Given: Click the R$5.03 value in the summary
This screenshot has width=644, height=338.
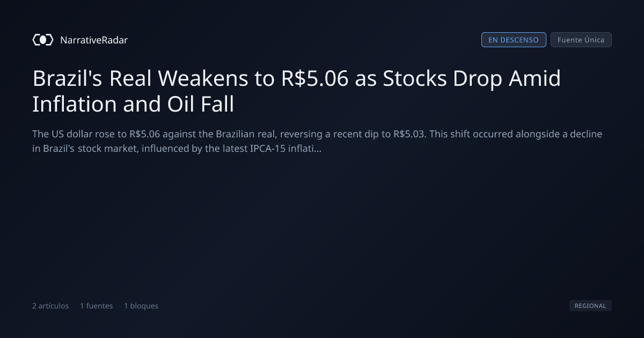Looking at the screenshot, I should (409, 134).
